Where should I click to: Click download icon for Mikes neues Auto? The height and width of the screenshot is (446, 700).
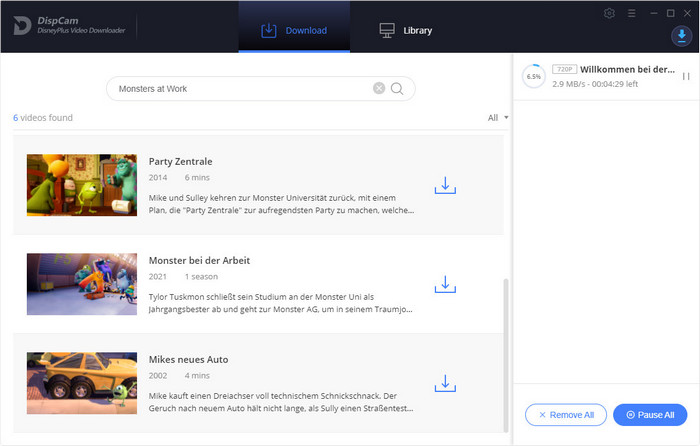coord(445,383)
